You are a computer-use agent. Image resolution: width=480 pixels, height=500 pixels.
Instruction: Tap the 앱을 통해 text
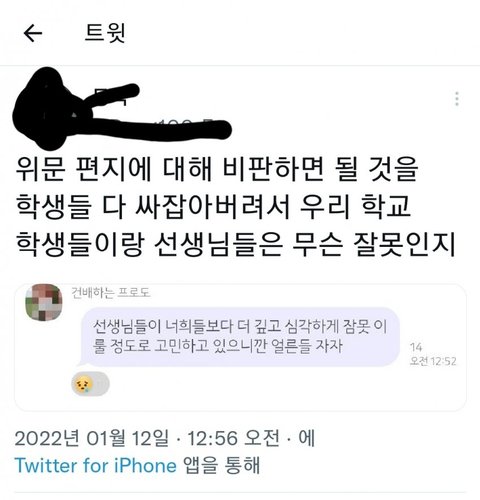[x=221, y=465]
